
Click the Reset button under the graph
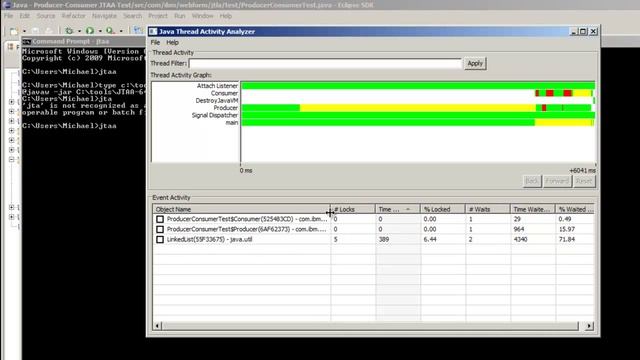584,181
